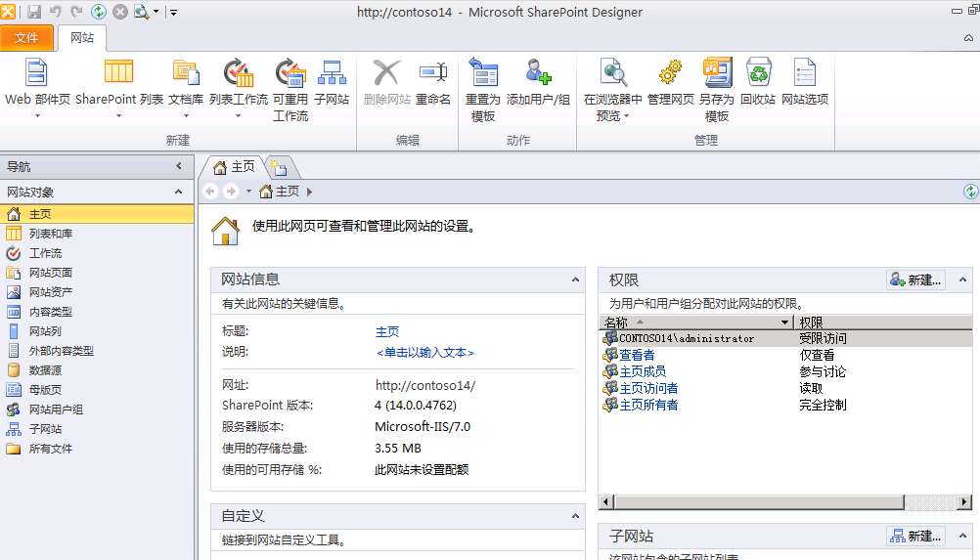Open the breadcrumb history dropdown arrow
This screenshot has width=980, height=560.
coord(248,191)
